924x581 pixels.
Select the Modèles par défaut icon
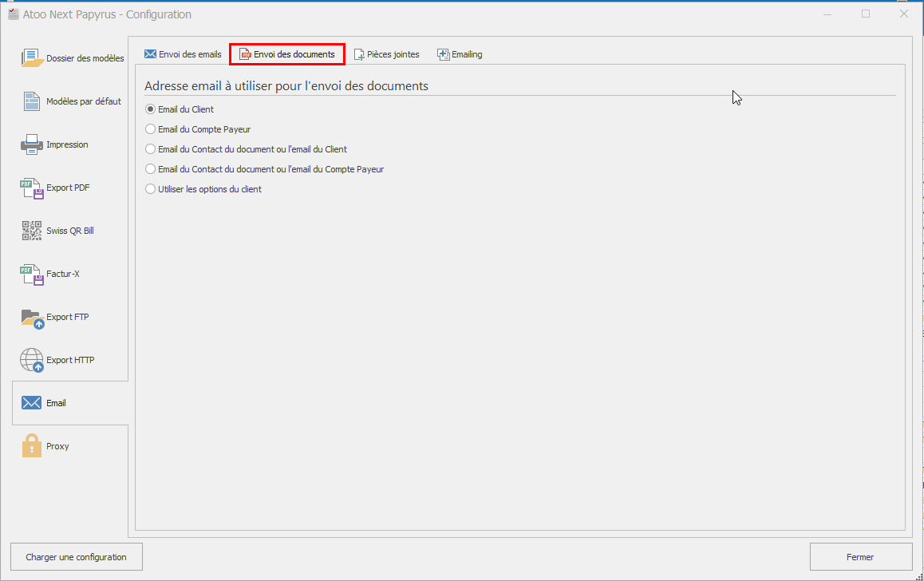tap(32, 101)
